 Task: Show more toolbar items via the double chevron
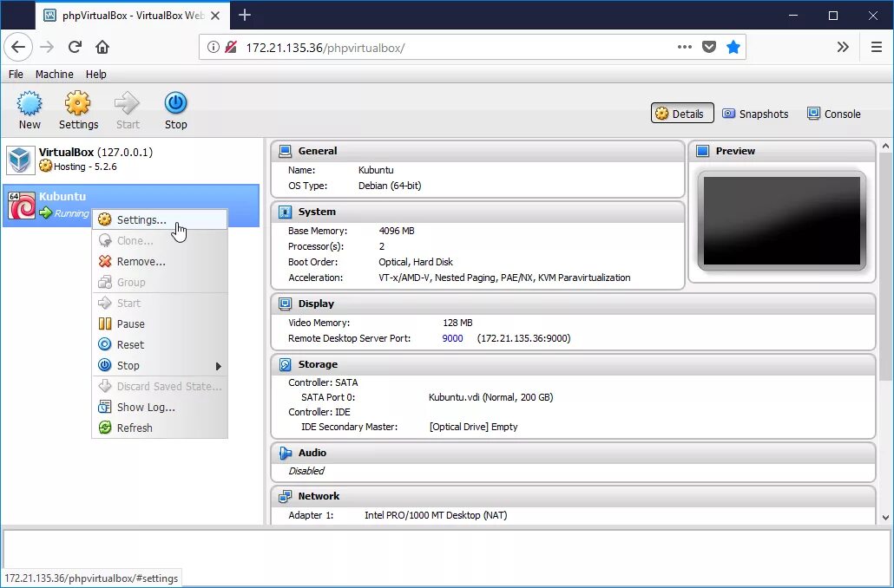(843, 48)
